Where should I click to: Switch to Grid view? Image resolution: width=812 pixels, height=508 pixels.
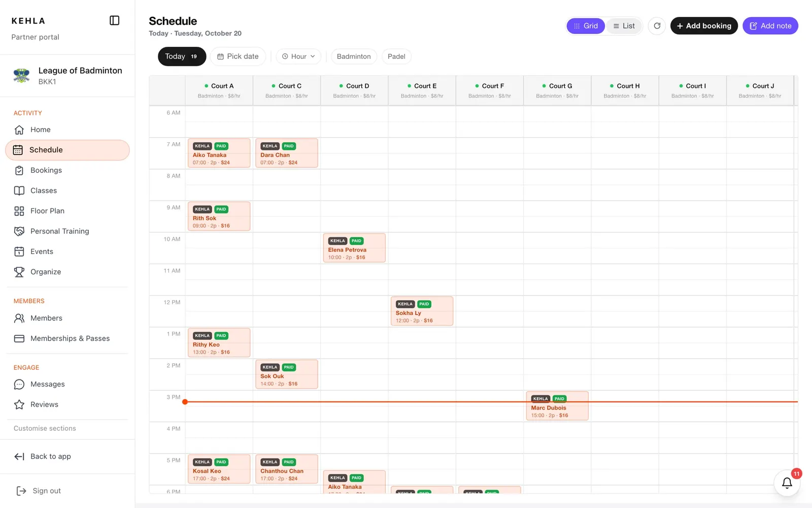pos(586,26)
